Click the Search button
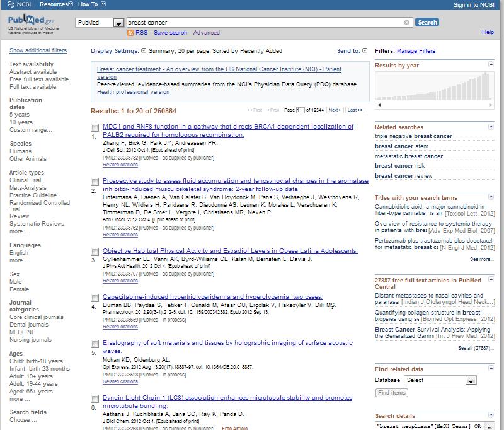504x430 pixels. point(427,23)
